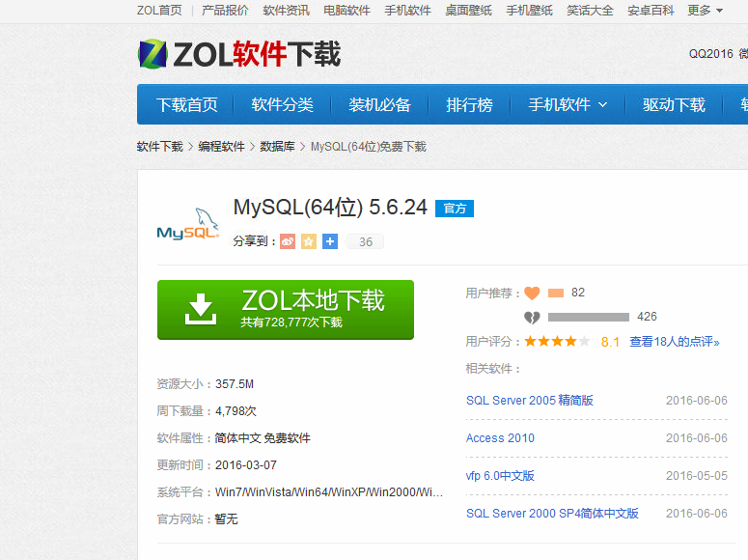
Task: Click the 暂无 official website value
Action: pyautogui.click(x=226, y=519)
